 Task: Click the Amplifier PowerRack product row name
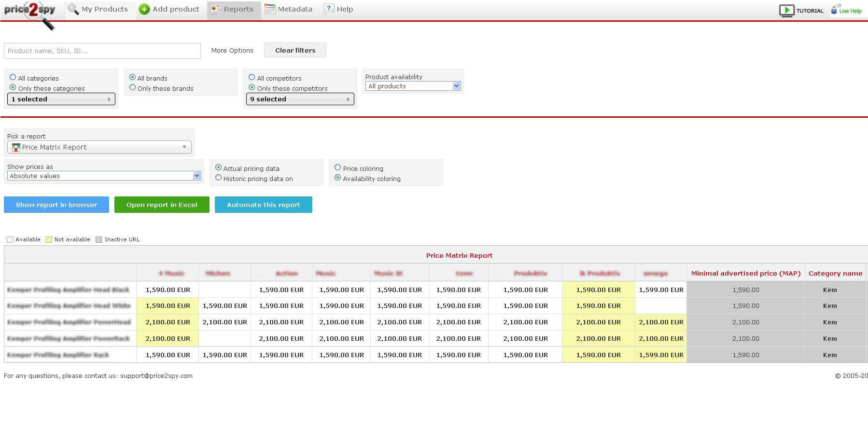69,338
